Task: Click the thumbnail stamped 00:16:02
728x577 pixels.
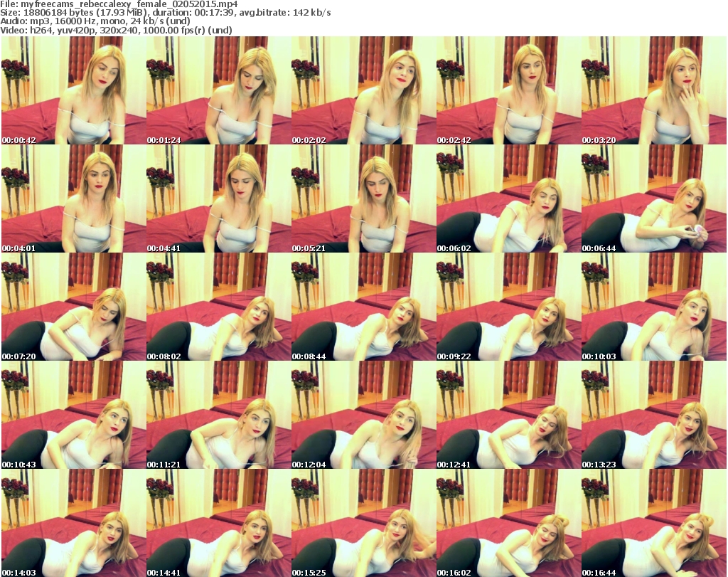Action: tap(509, 523)
